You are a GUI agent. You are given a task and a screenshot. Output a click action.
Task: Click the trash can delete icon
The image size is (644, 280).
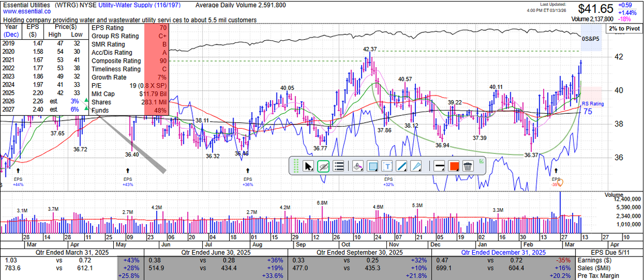click(467, 166)
